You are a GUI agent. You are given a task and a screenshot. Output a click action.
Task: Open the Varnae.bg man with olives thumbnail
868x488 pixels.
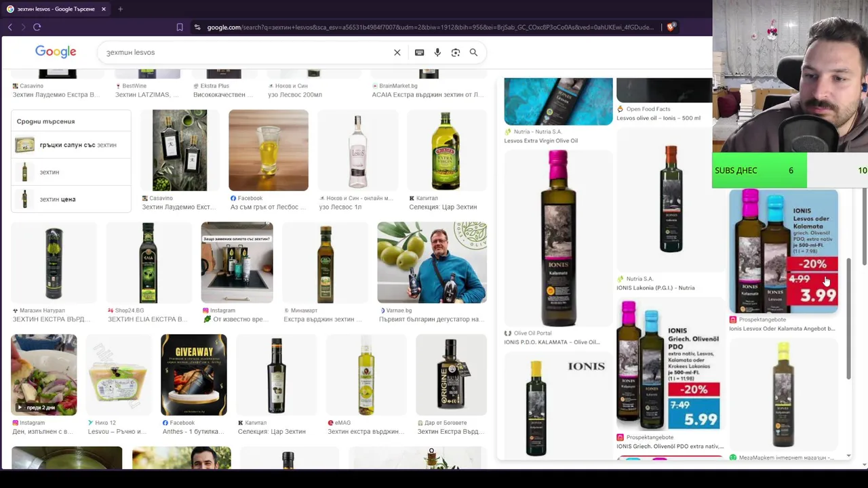432,262
